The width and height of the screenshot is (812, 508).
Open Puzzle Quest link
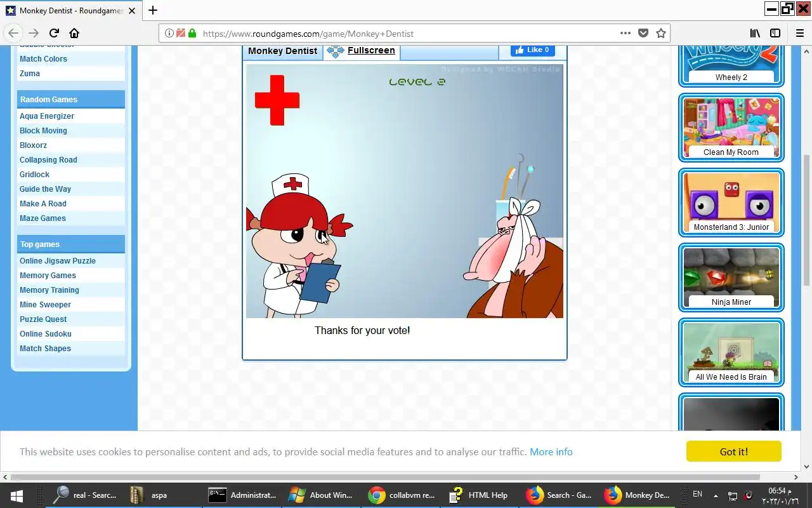(x=43, y=319)
